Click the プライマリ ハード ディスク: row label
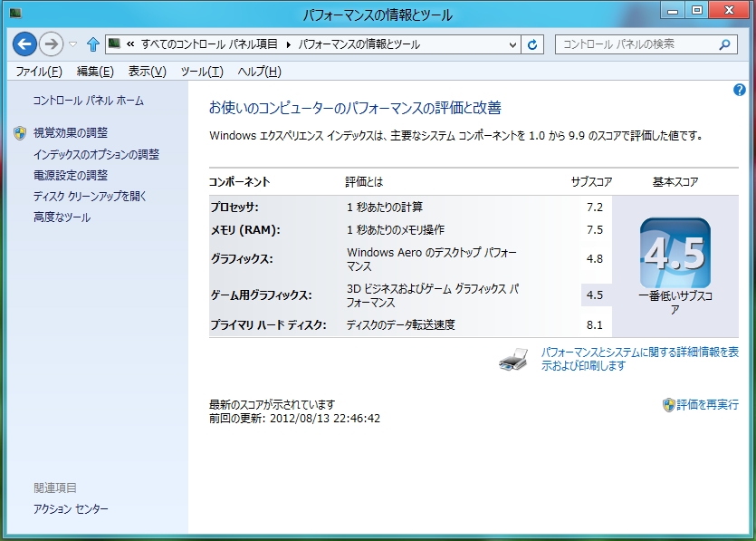756x541 pixels. pyautogui.click(x=268, y=325)
